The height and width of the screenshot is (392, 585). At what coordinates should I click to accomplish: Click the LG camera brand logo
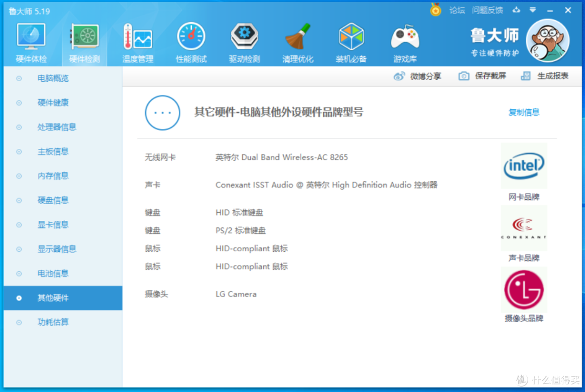[524, 290]
